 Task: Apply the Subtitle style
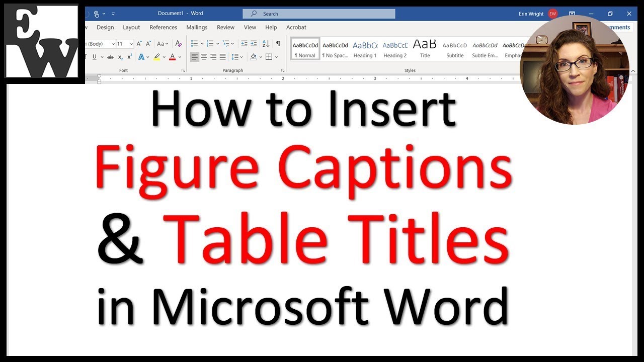point(455,49)
